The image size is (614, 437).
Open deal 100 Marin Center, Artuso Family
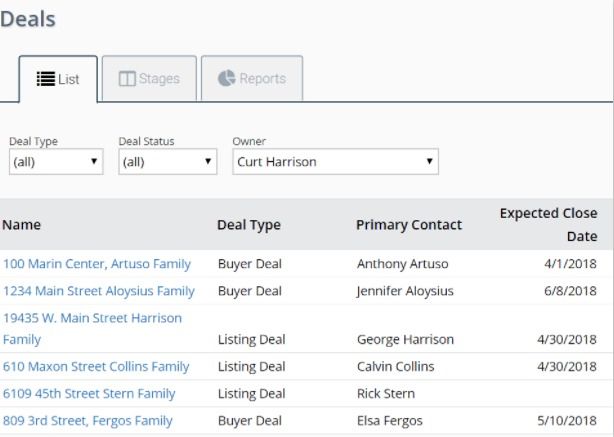(97, 264)
